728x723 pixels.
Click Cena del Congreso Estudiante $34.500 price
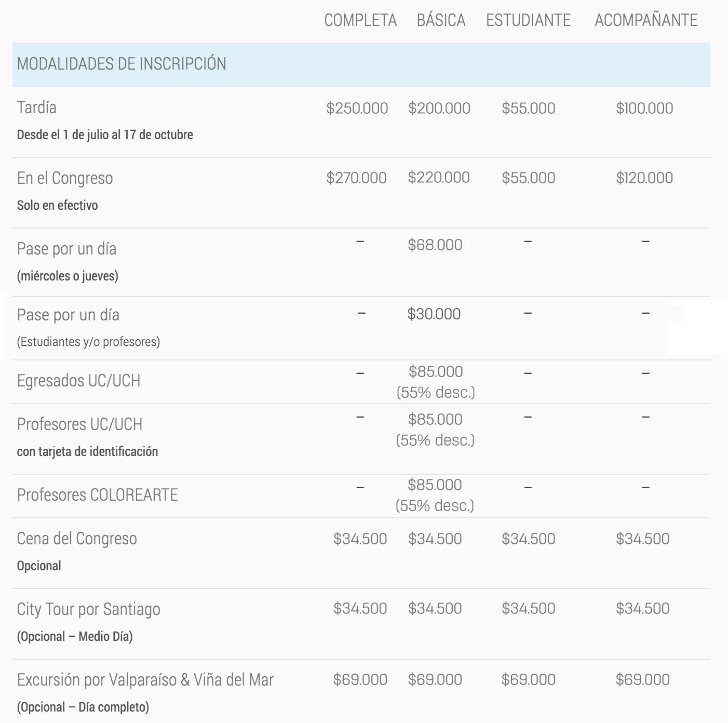(529, 539)
